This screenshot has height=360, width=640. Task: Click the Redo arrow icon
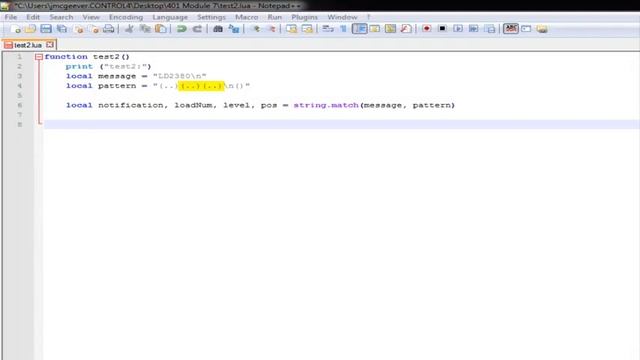pyautogui.click(x=197, y=29)
